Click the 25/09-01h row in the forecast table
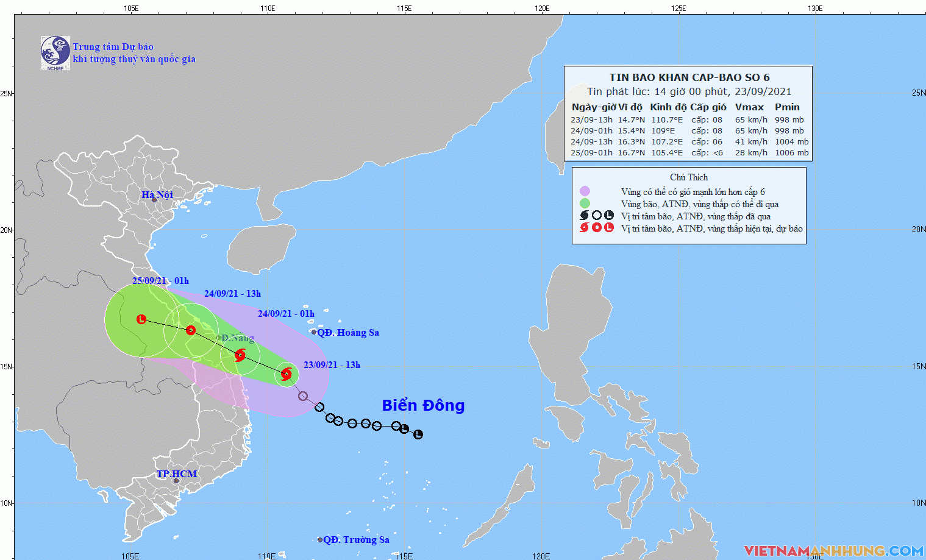Viewport: 926px width, 560px height. click(x=689, y=153)
